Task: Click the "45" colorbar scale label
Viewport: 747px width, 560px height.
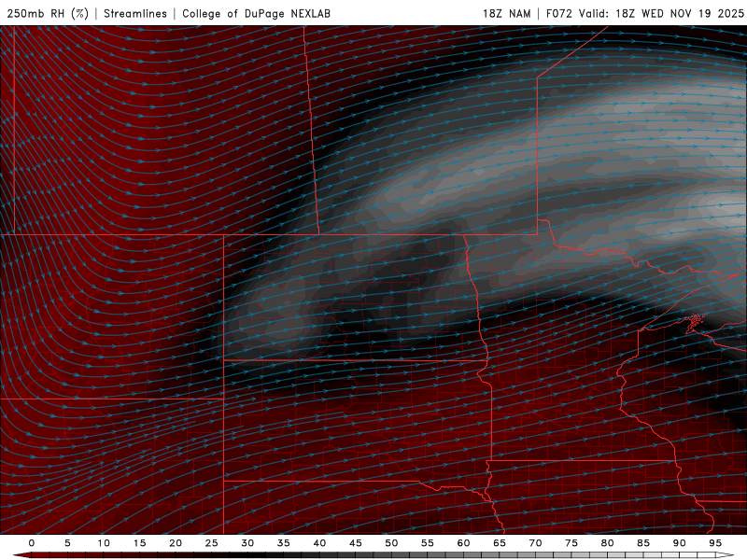Action: point(356,543)
